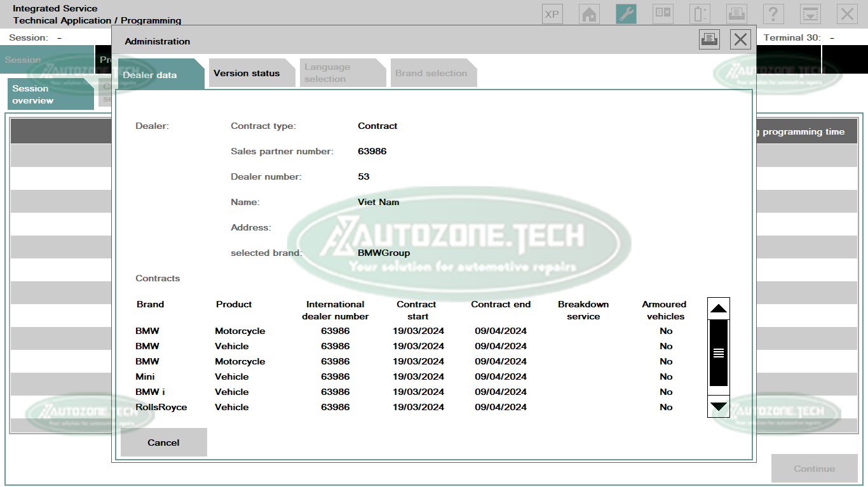Click the battery status icon
The height and width of the screenshot is (487, 868).
(700, 14)
